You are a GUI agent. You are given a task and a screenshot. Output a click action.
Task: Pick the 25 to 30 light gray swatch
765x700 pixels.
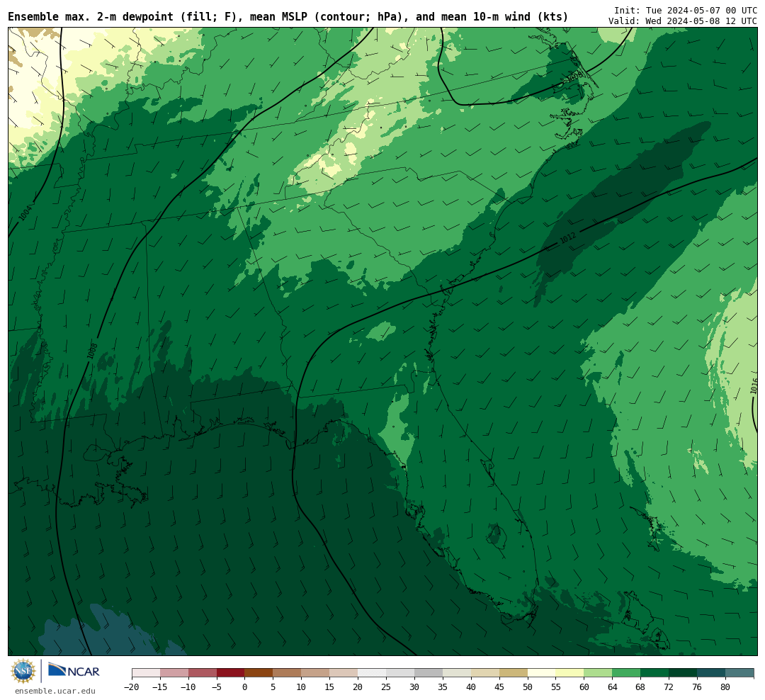[x=400, y=673]
